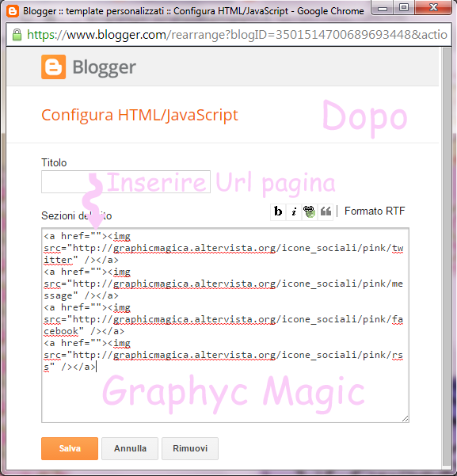Close the Chrome popup window
Viewport: 457px width, 476px height.
point(433,7)
